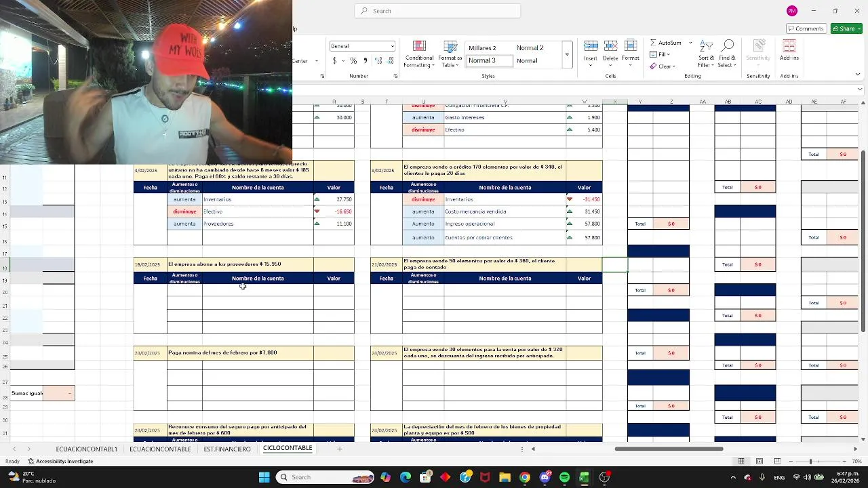
Task: Click the Windows taskbar Search box
Action: click(326, 477)
